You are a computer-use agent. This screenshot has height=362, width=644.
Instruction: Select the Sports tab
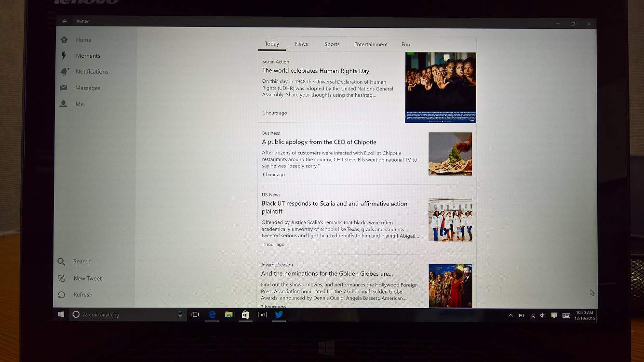[x=332, y=44]
